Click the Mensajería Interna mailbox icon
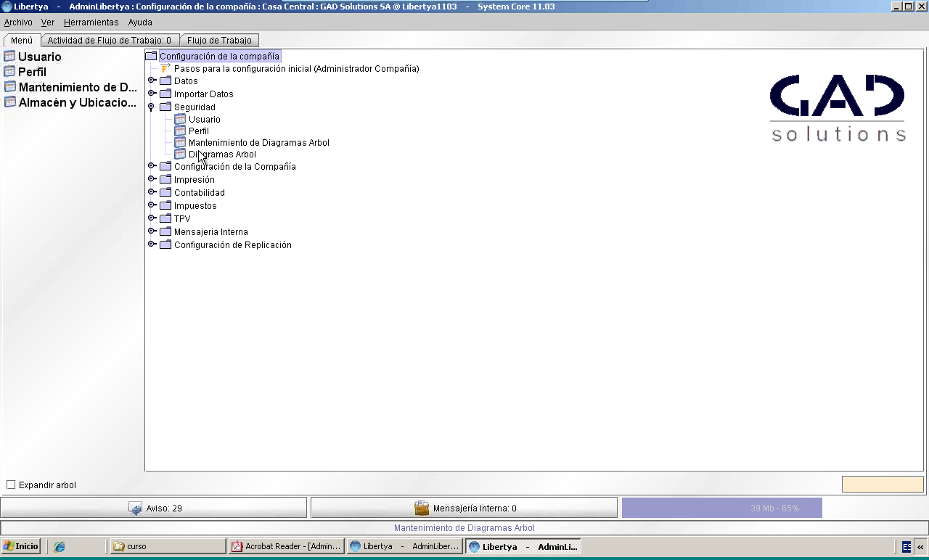The height and width of the screenshot is (560, 929). [x=422, y=508]
